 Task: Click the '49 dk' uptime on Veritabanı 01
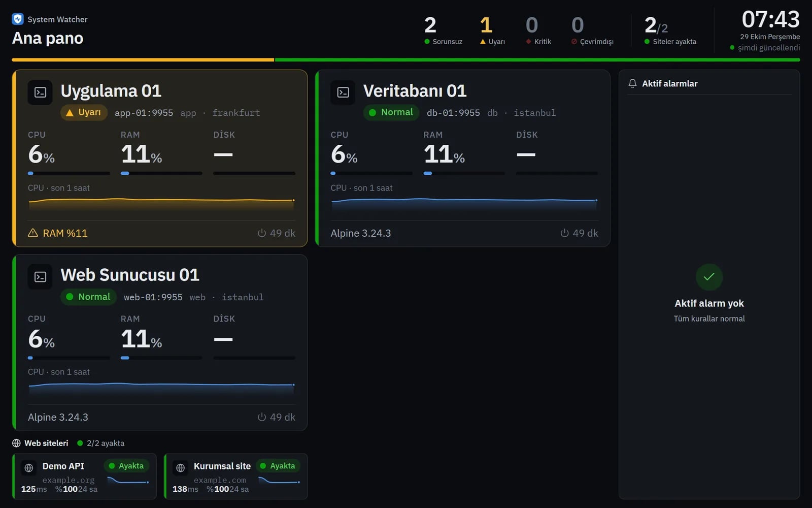coord(585,233)
